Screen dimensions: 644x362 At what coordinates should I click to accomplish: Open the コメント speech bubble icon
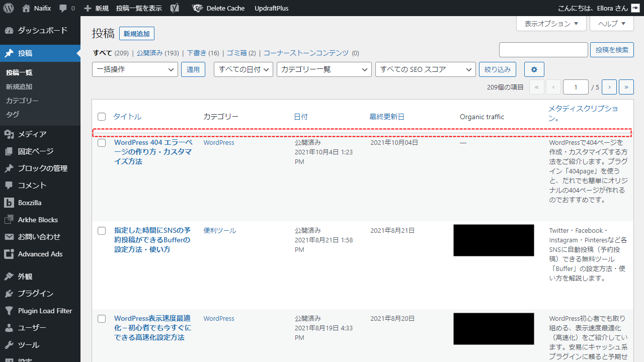[9, 186]
